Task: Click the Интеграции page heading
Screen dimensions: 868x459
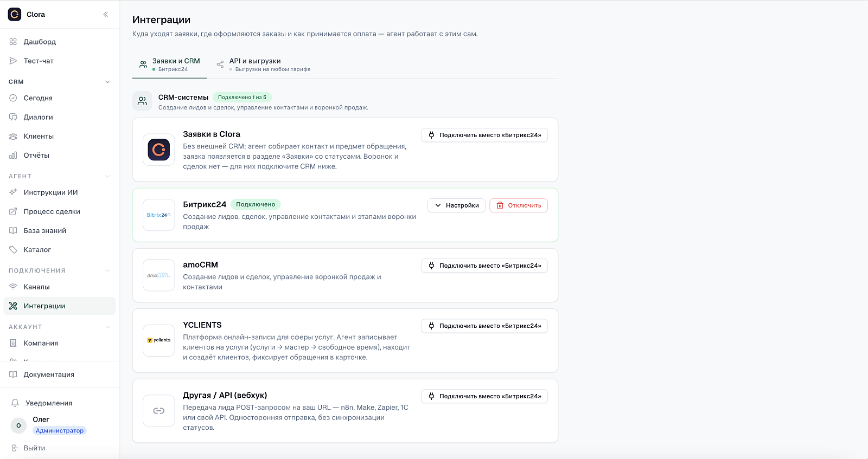Action: tap(161, 20)
